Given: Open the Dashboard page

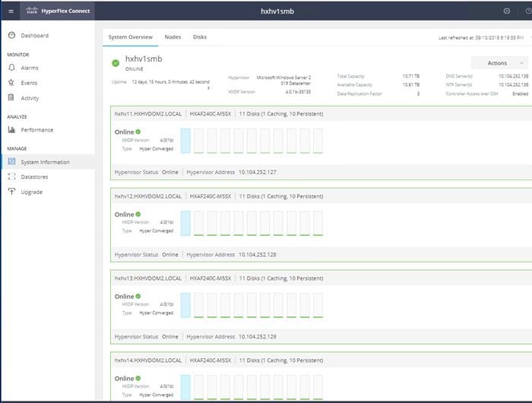Looking at the screenshot, I should click(x=35, y=35).
